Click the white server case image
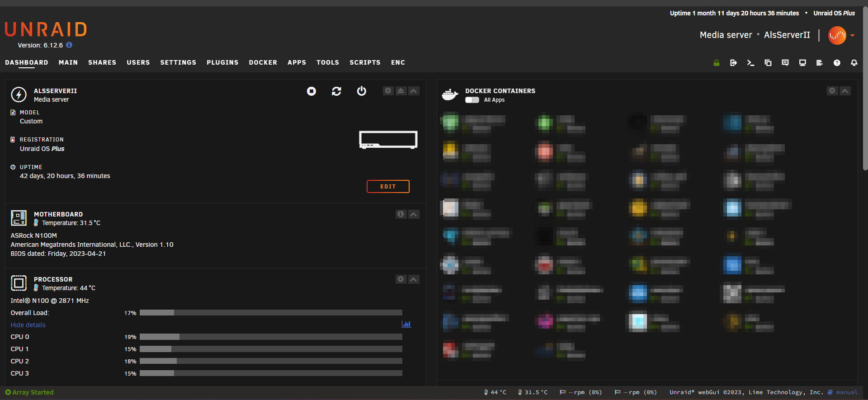This screenshot has height=400, width=868. (x=388, y=140)
